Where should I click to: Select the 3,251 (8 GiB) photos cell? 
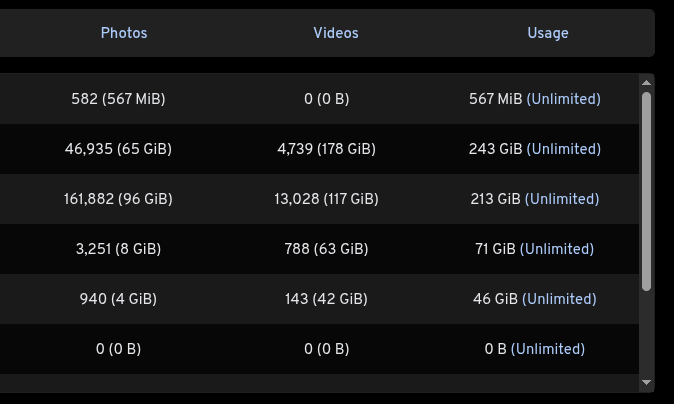[118, 249]
